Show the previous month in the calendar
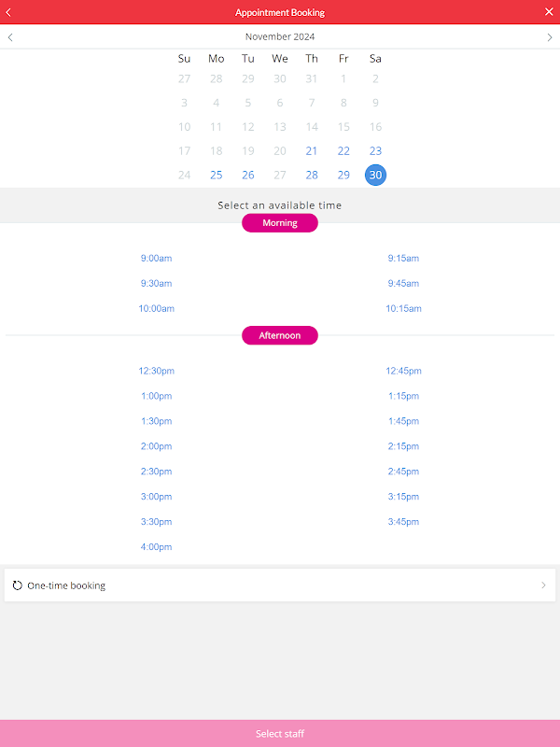 10,37
